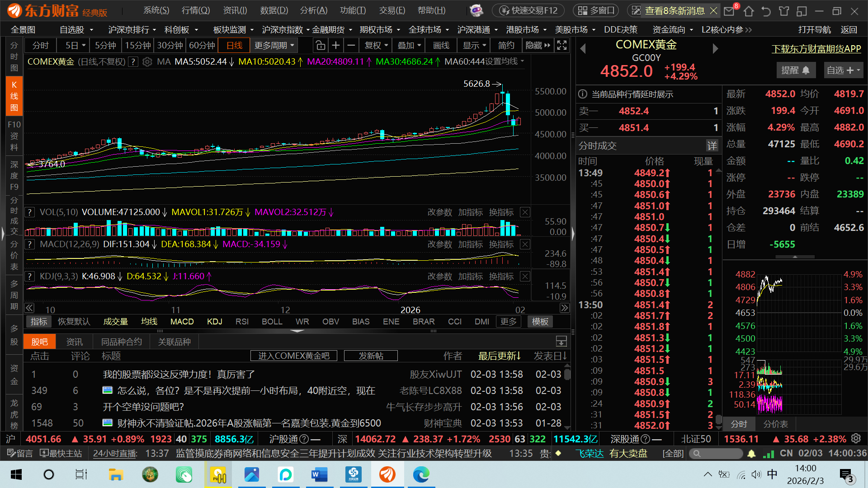The image size is (868, 488).
Task: Click the 提醒 bell alert button
Action: tap(795, 70)
